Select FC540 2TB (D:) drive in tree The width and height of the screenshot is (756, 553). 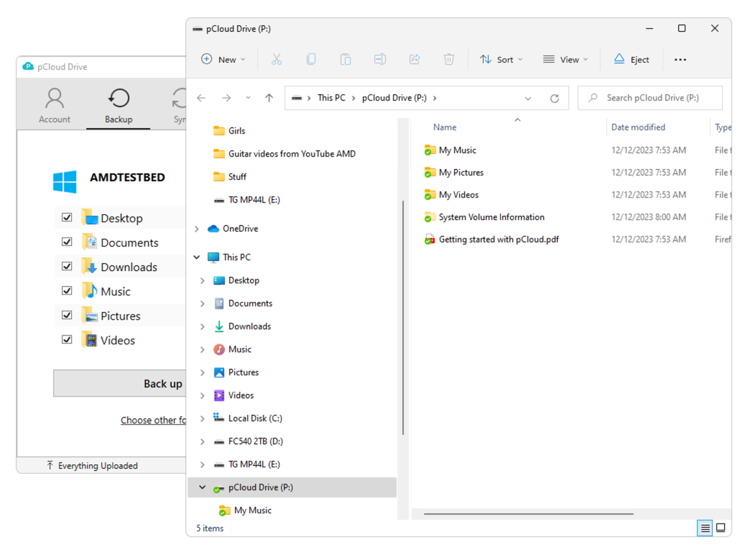click(x=255, y=441)
